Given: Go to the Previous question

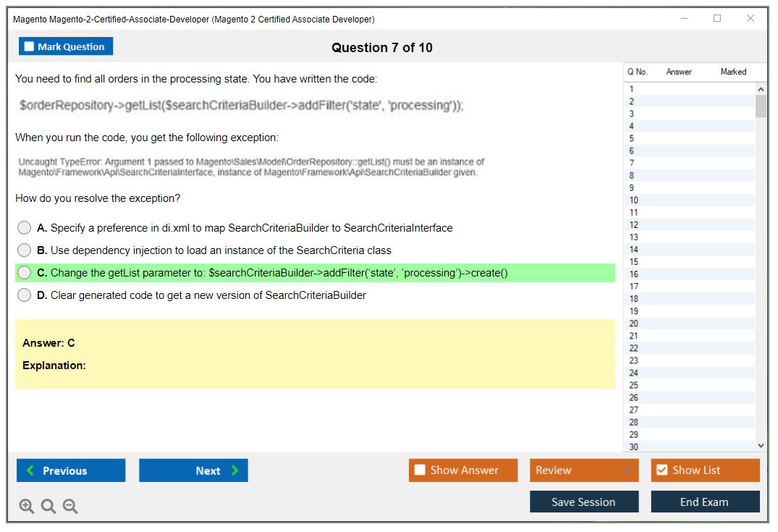Looking at the screenshot, I should pos(71,470).
